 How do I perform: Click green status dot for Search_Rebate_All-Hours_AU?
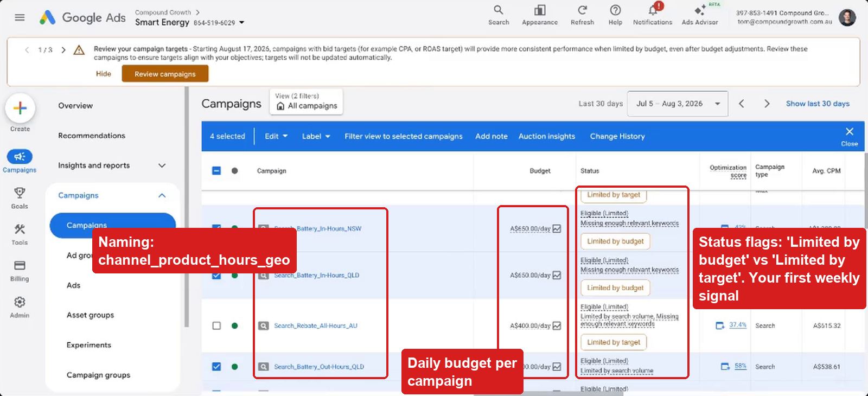click(x=234, y=325)
